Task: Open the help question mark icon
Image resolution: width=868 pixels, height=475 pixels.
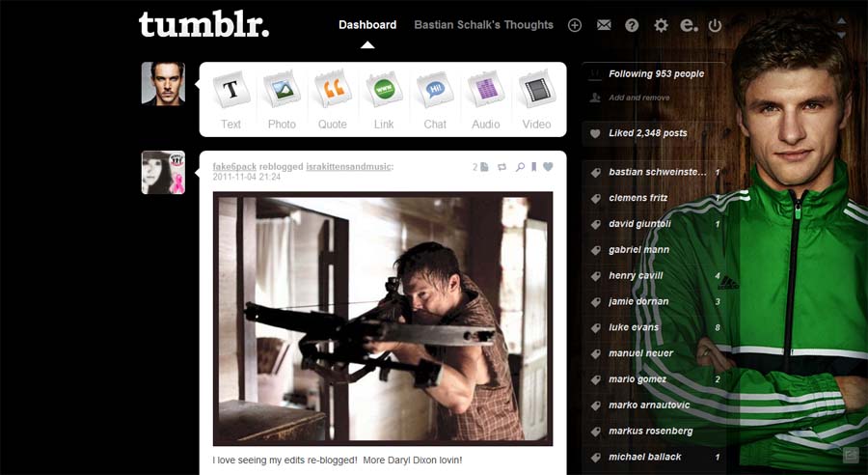Action: point(632,25)
